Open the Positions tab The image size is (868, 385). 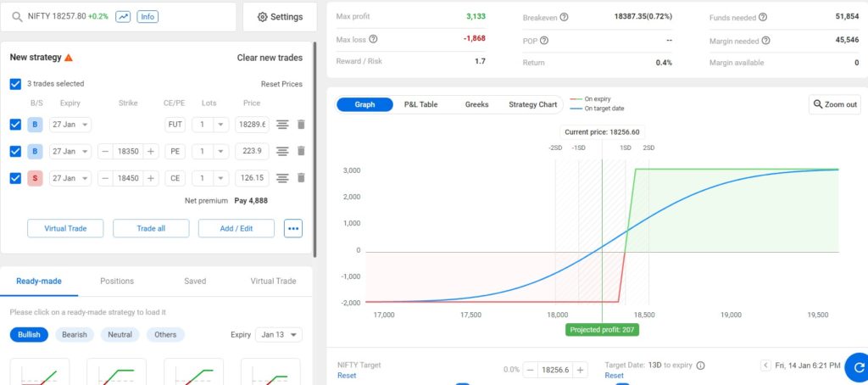point(117,281)
